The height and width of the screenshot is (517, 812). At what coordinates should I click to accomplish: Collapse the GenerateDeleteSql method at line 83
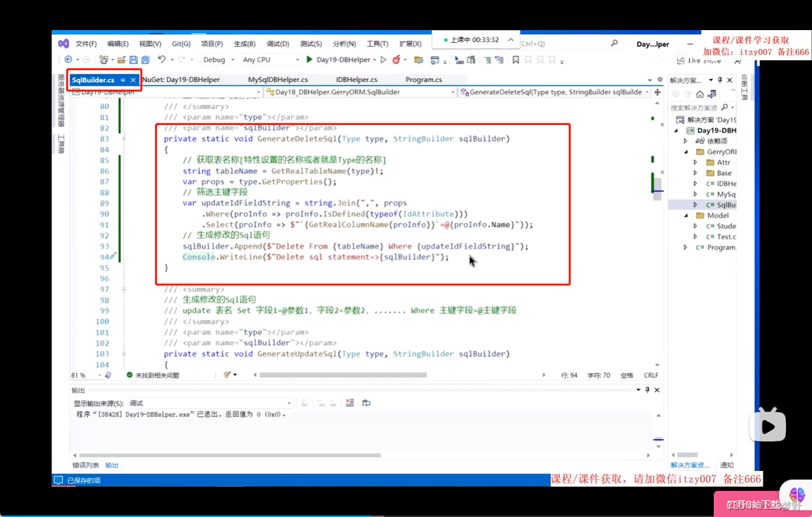[124, 139]
